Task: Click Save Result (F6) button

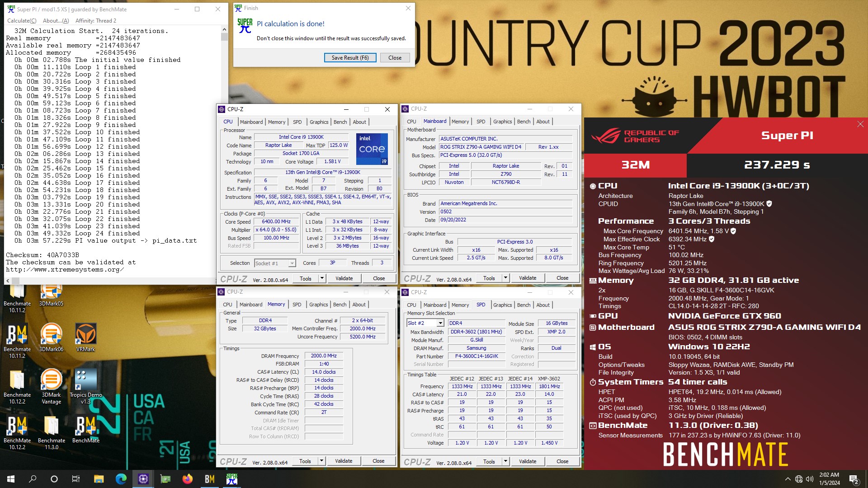Action: click(x=350, y=58)
